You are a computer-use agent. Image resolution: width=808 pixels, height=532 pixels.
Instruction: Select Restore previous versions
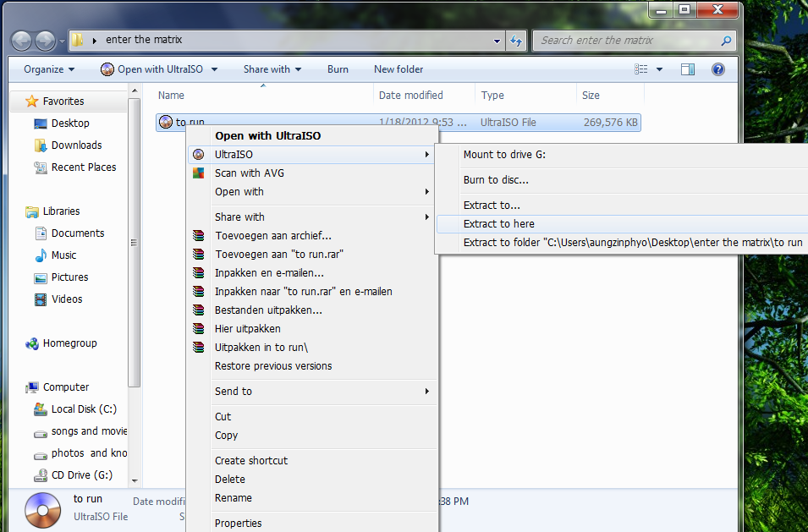[x=313, y=366]
